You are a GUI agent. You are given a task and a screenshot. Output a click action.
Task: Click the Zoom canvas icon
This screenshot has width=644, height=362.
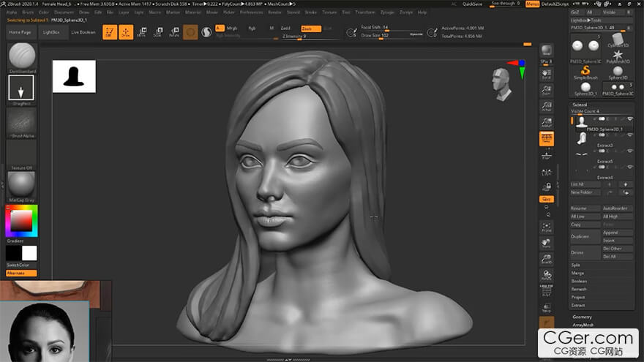tap(546, 90)
